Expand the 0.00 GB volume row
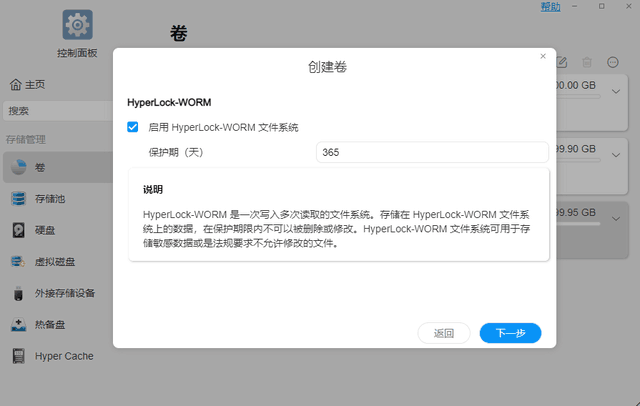 (x=616, y=91)
